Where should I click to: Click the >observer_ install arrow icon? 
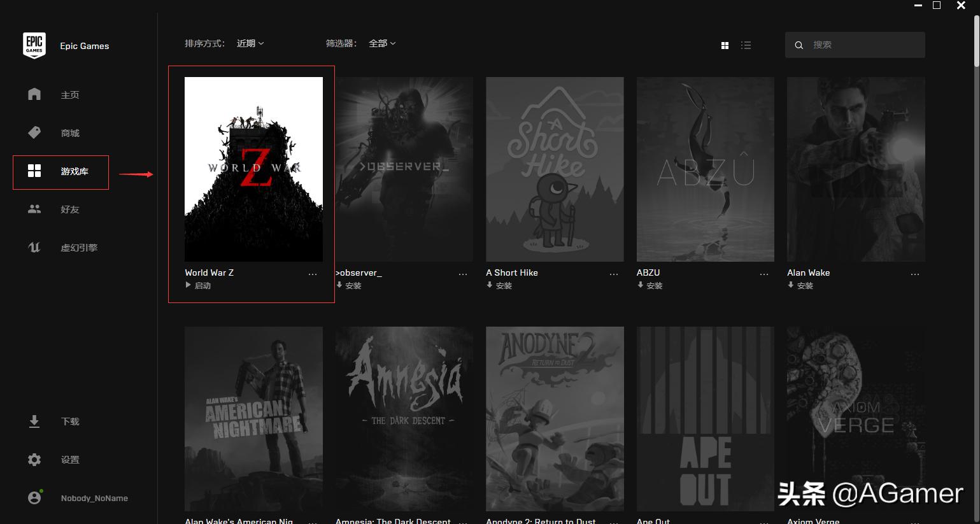tap(339, 285)
